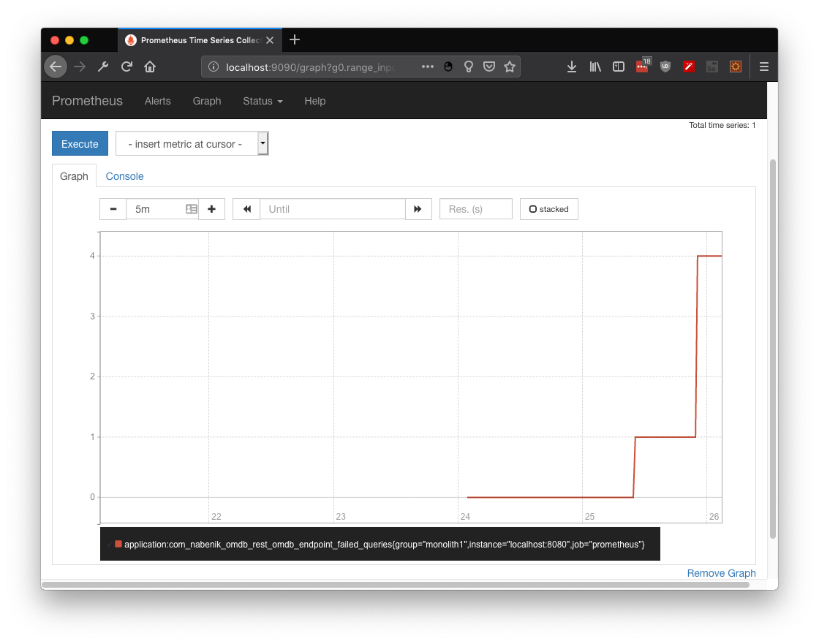This screenshot has height=644, width=819.
Task: Decrease the graph time range
Action: pos(113,209)
